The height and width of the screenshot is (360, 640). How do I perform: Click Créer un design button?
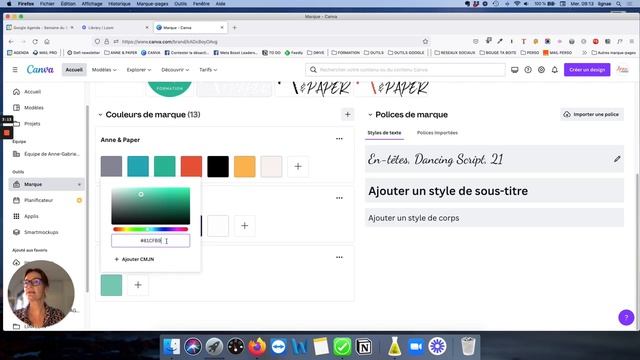587,70
